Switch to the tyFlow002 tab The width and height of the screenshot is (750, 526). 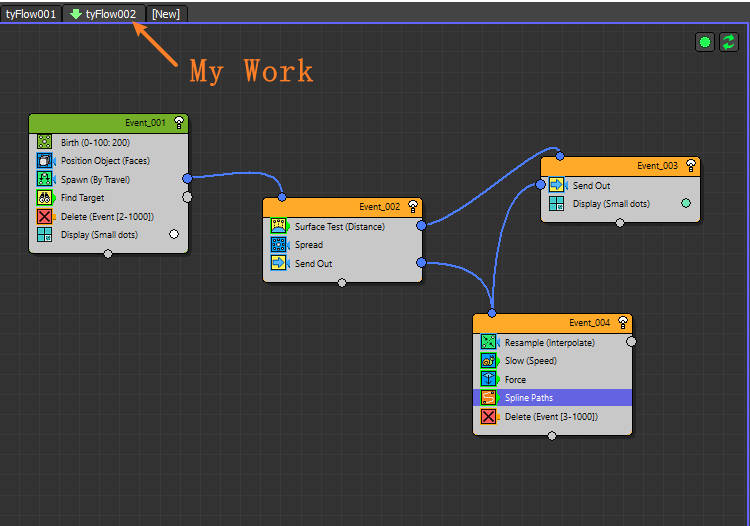[x=103, y=14]
